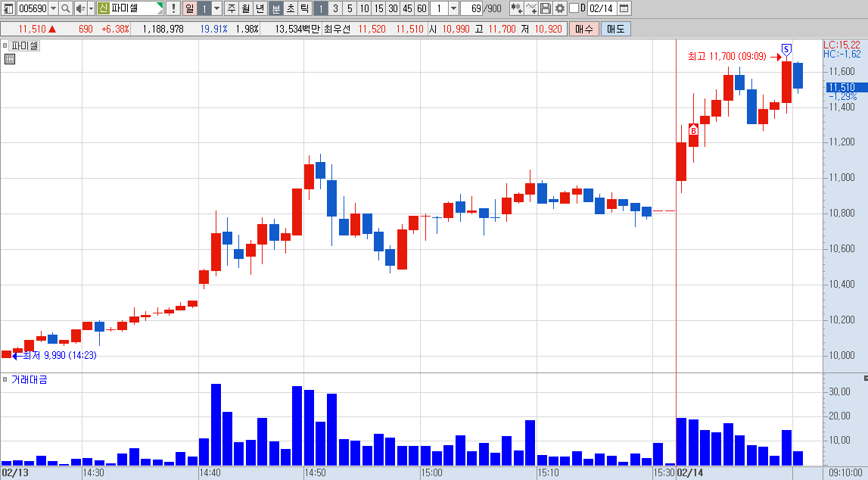Click the exclamation mark info icon
The height and width of the screenshot is (480, 868).
click(173, 8)
